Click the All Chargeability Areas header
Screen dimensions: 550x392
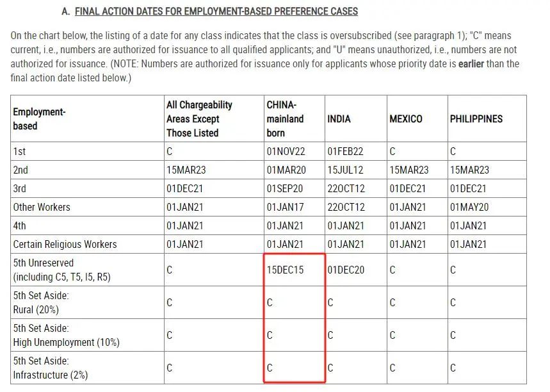point(199,118)
